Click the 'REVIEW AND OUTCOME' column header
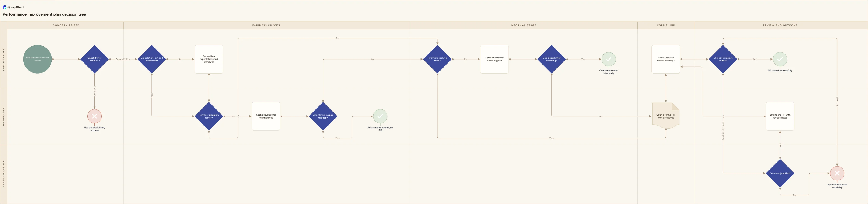 [x=780, y=25]
